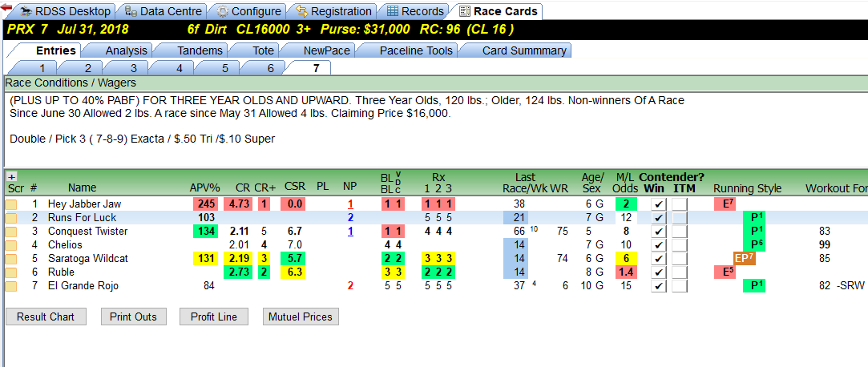Open the Profit Line
This screenshot has height=367, width=868.
pyautogui.click(x=214, y=317)
